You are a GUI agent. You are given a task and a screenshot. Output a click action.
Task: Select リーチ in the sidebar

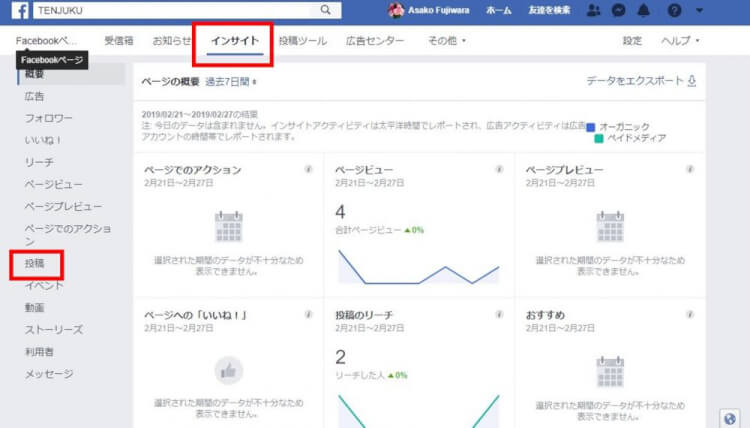[39, 162]
